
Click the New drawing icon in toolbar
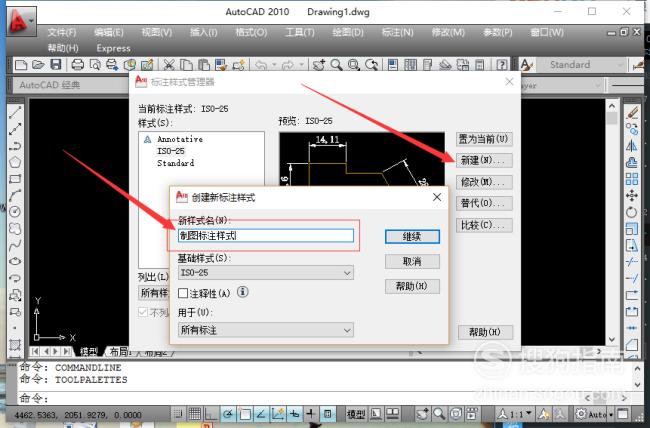tap(21, 65)
